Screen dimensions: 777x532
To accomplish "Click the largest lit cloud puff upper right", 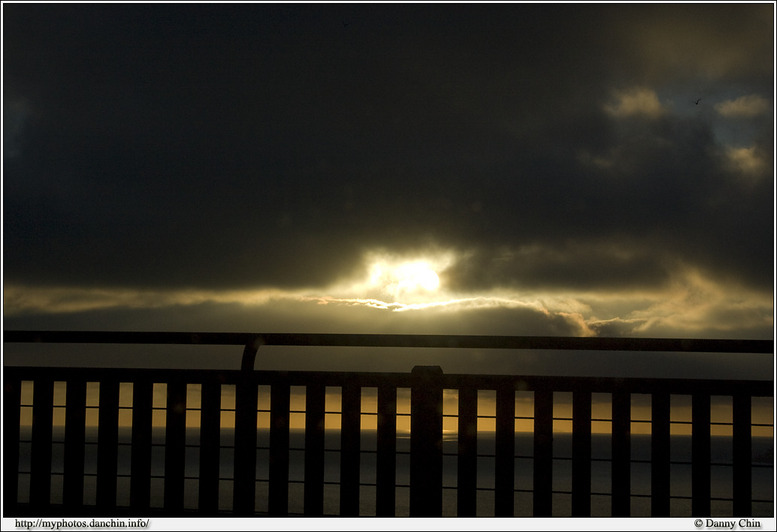I will (634, 101).
